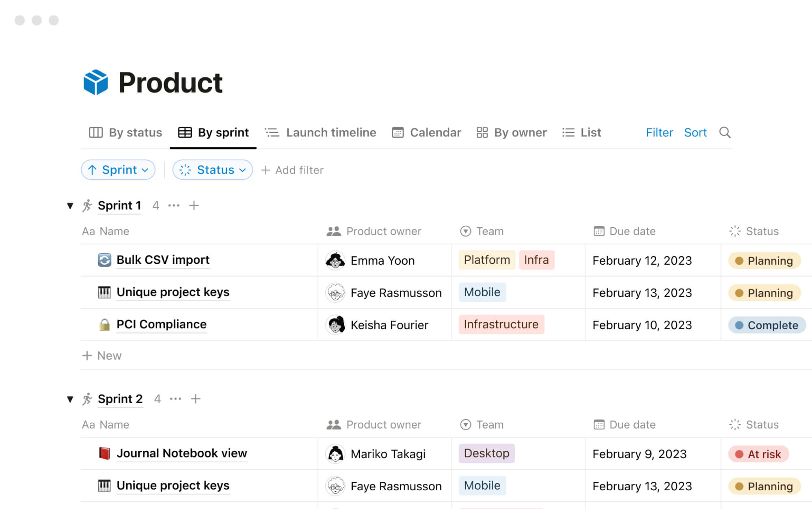Click Emma Yoon's avatar
This screenshot has height=509, width=812.
(x=335, y=260)
